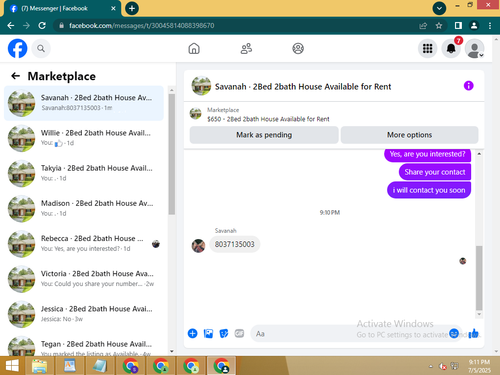This screenshot has width=500, height=375.
Task: Click the seen-receipt avatar in chat
Action: 463,261
